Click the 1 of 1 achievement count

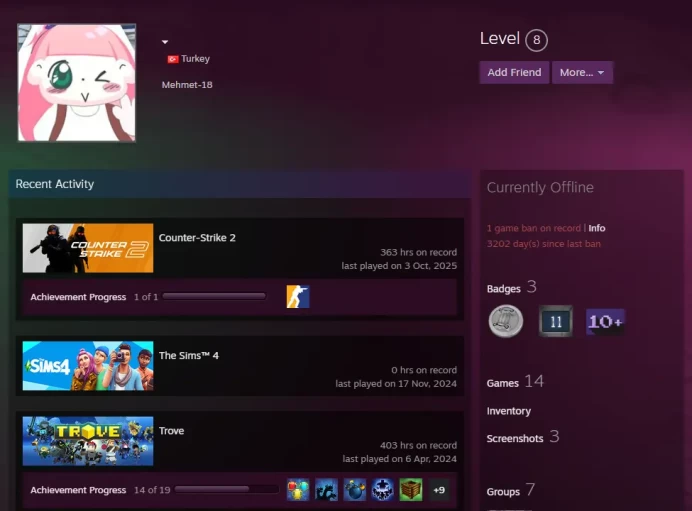146,297
